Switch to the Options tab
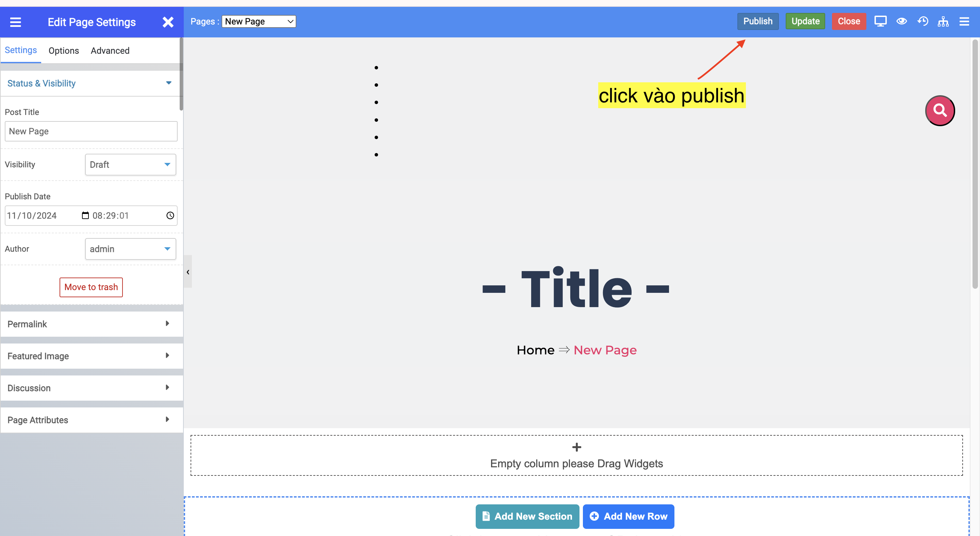Image resolution: width=980 pixels, height=536 pixels. click(x=63, y=50)
